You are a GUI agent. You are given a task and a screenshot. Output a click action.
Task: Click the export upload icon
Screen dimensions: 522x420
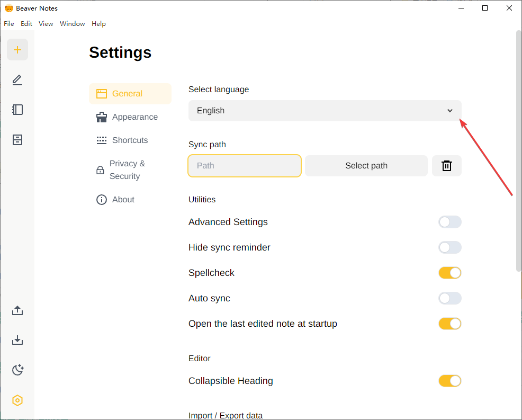[x=17, y=310]
